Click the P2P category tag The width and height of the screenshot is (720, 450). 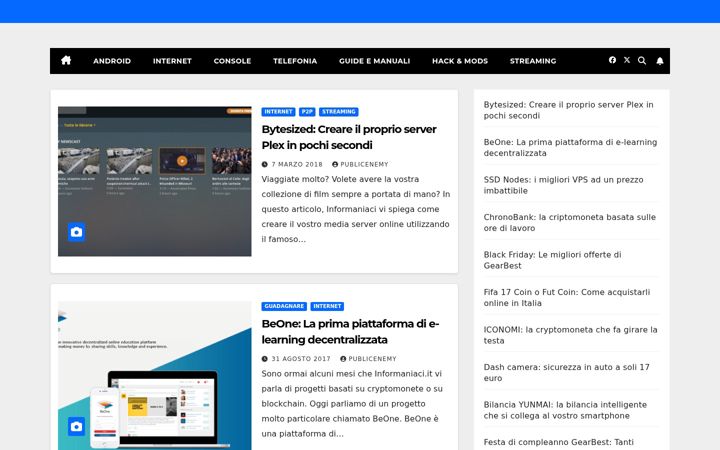pyautogui.click(x=307, y=112)
